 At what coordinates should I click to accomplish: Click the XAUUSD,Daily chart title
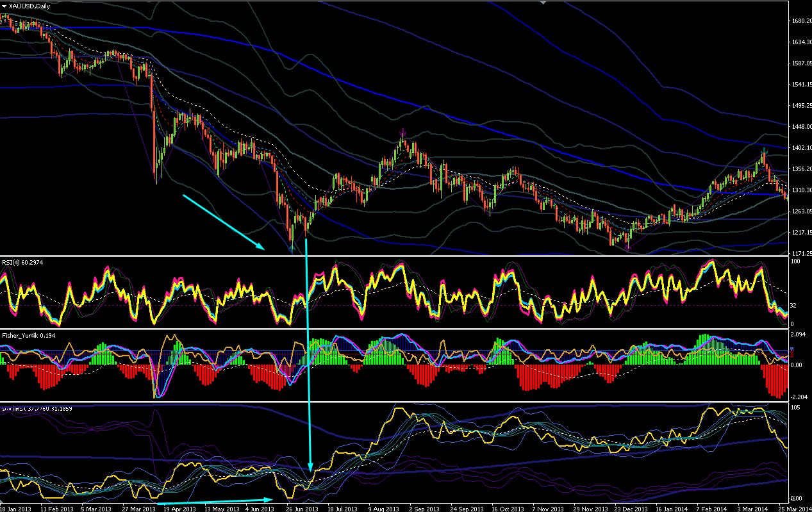[x=29, y=5]
